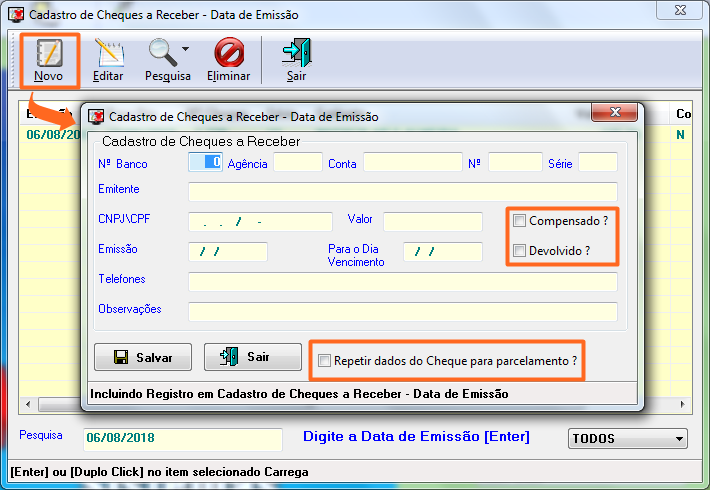Click the CNPJ\CPF input field
This screenshot has height=490, width=710.
pos(260,221)
